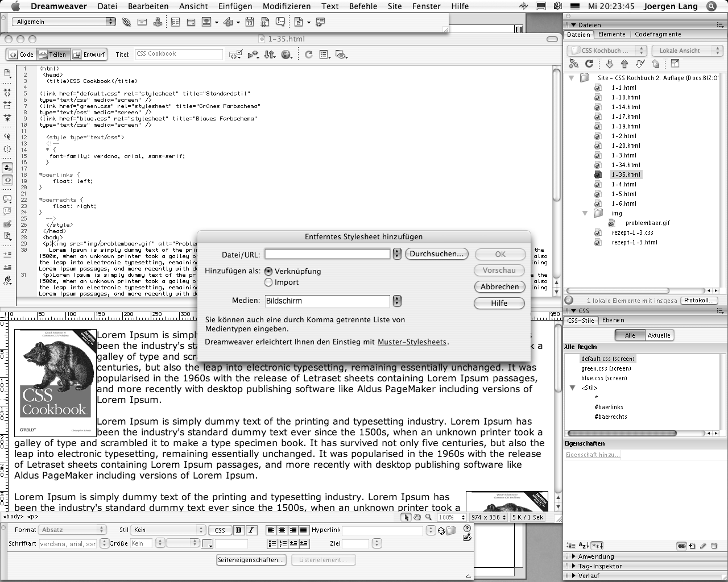Toggle italic I in properties inspector

point(251,530)
